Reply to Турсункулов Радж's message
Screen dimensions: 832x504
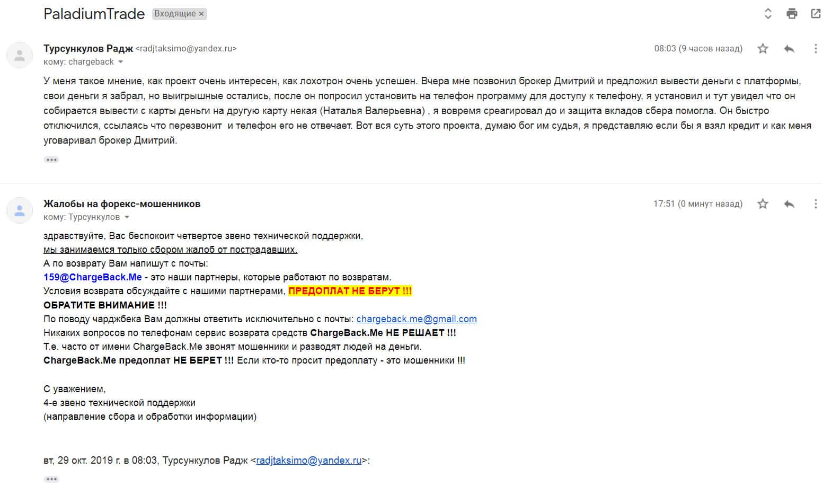(x=789, y=49)
